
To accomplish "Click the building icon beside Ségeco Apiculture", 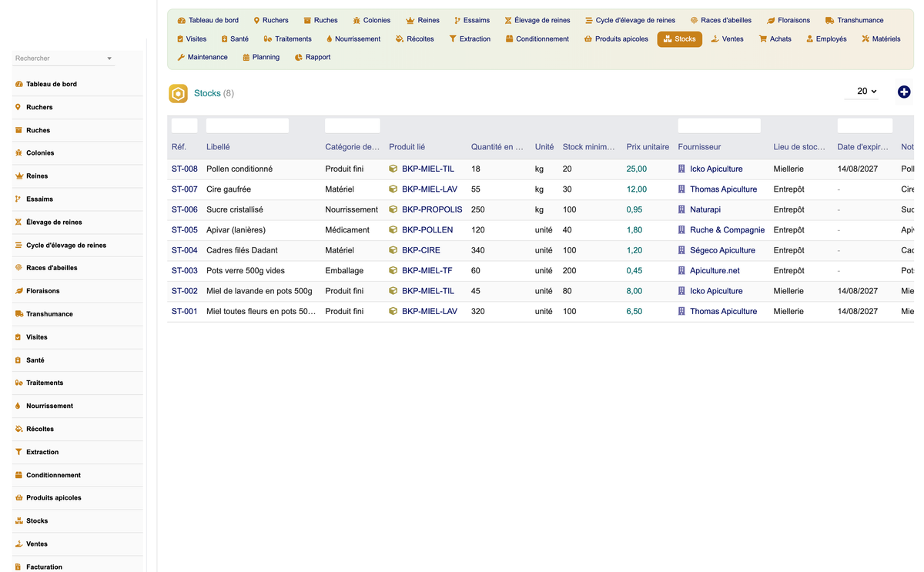I will (x=681, y=250).
